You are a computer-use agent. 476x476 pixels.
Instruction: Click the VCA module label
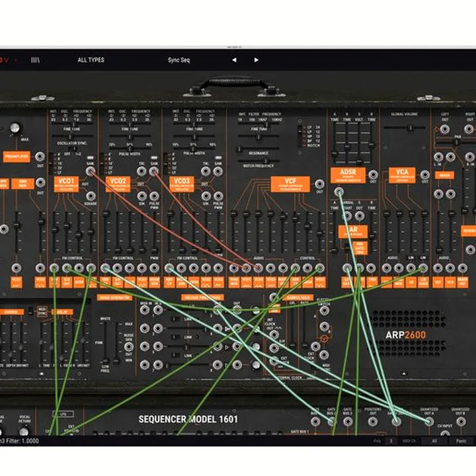pos(402,175)
